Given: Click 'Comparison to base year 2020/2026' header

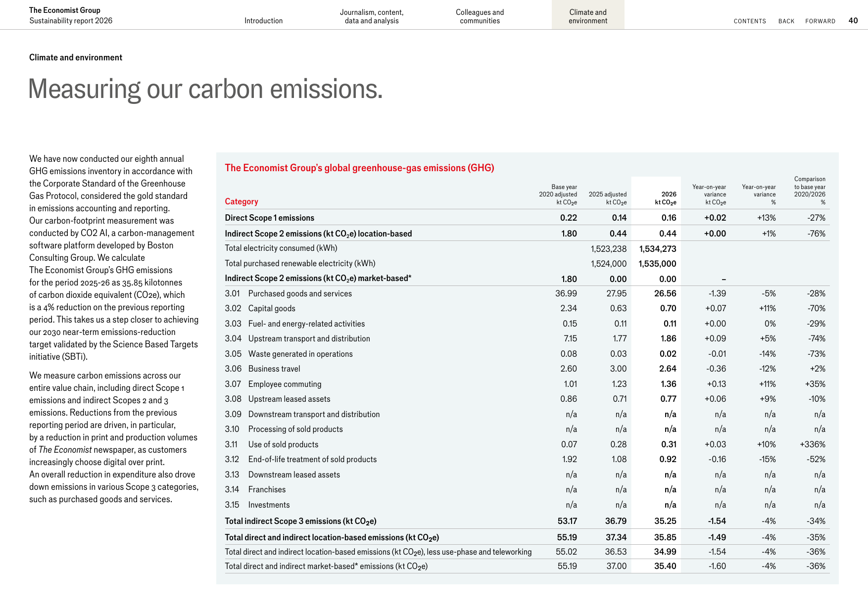Looking at the screenshot, I should click(x=810, y=190).
